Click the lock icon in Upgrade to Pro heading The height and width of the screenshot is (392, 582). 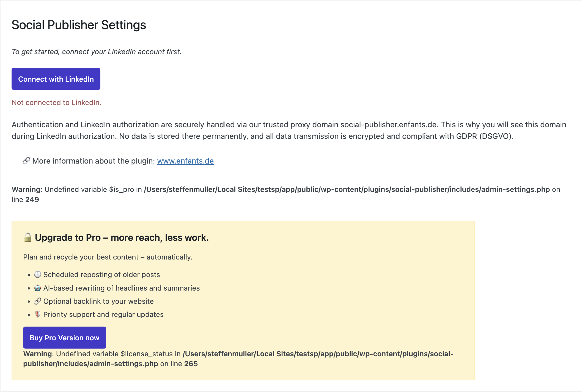click(x=28, y=237)
